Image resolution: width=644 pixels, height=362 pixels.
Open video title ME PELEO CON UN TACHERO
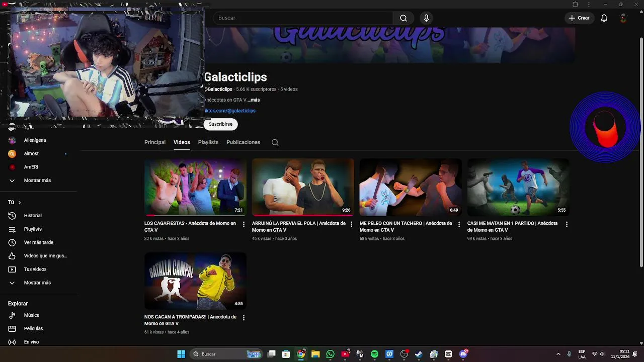(406, 227)
